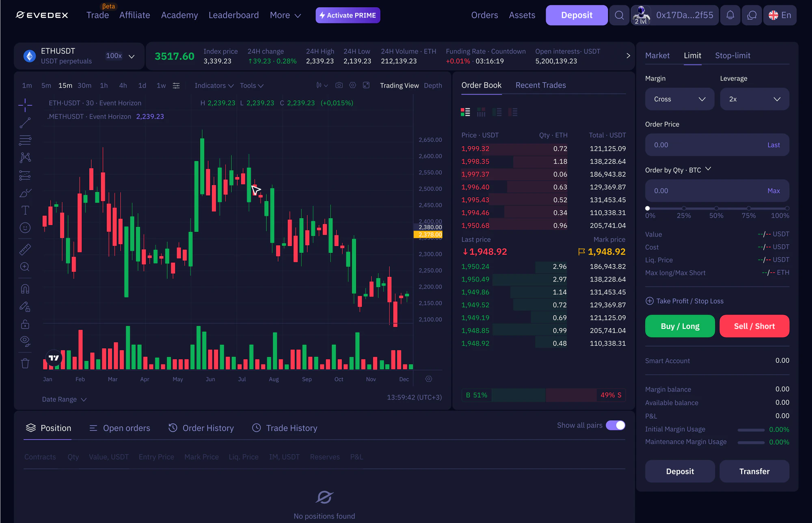This screenshot has height=523, width=812.
Task: Open the Indicators dropdown
Action: [214, 86]
